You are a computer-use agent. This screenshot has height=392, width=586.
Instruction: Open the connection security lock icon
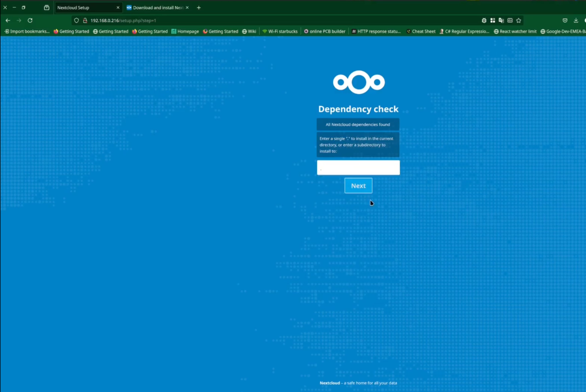85,20
